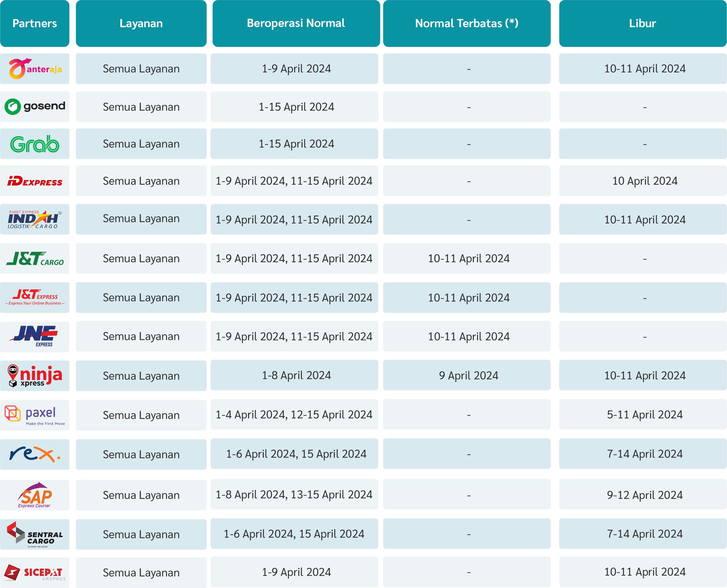Click SiCepat's "1-9 April 2024" cell
Image resolution: width=727 pixels, height=588 pixels.
pos(294,572)
